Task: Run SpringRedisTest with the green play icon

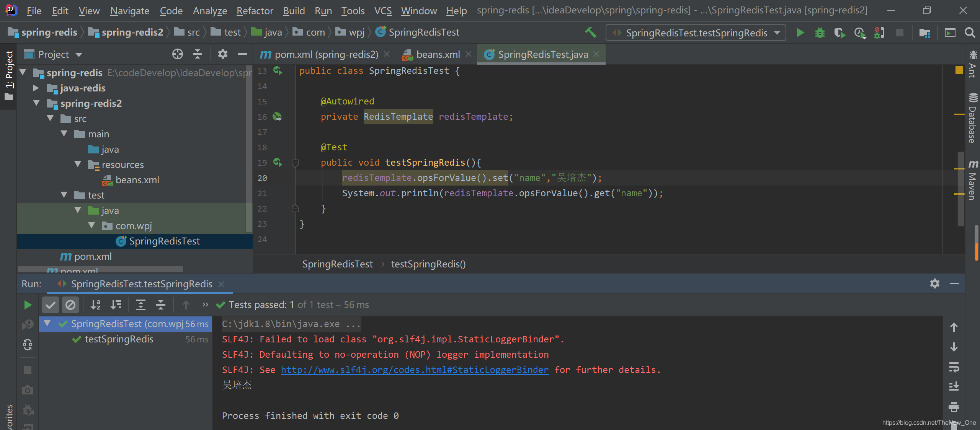Action: (x=800, y=33)
